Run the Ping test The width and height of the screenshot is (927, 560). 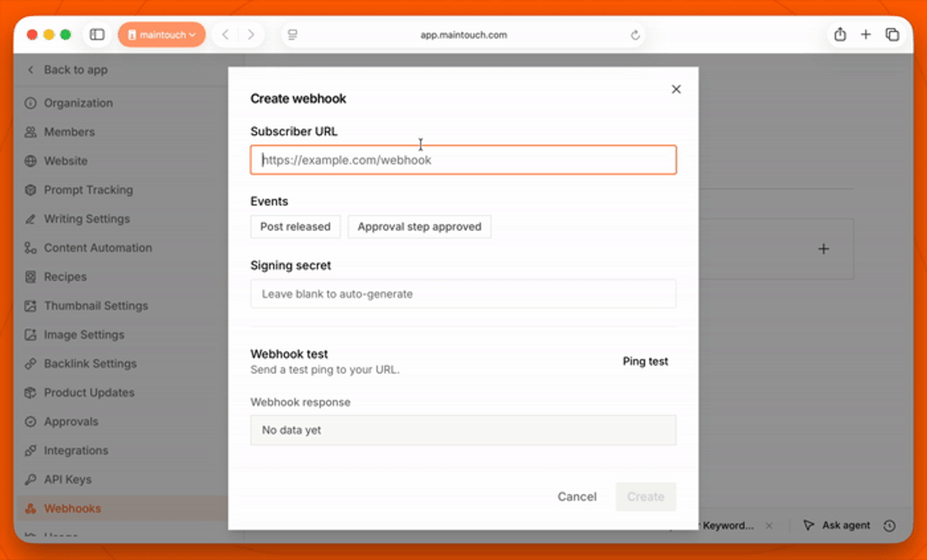click(x=645, y=361)
